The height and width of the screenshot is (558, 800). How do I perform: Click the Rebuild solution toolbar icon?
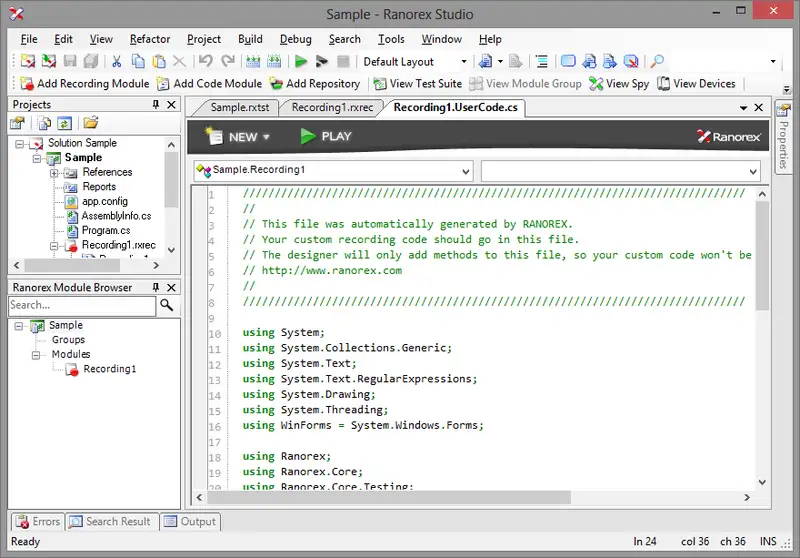274,61
